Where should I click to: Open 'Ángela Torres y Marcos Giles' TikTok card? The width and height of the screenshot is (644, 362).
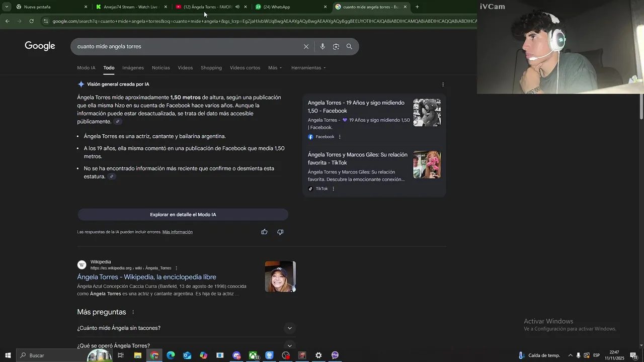(x=358, y=159)
